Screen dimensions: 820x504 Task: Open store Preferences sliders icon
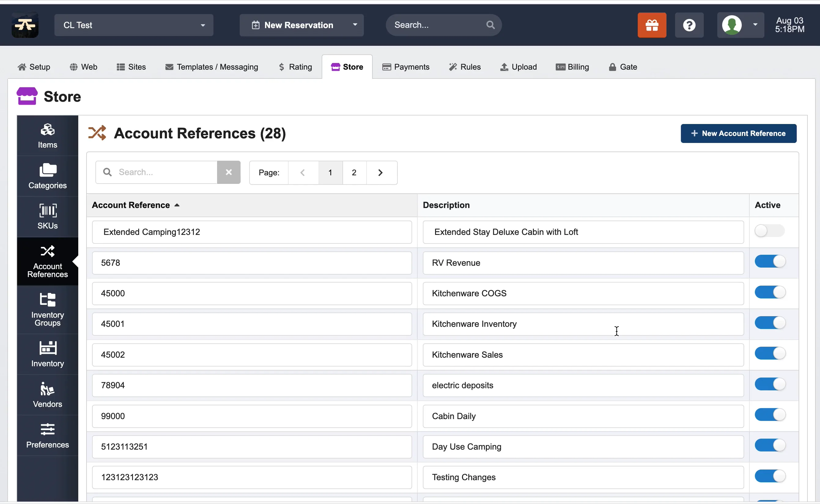point(47,435)
